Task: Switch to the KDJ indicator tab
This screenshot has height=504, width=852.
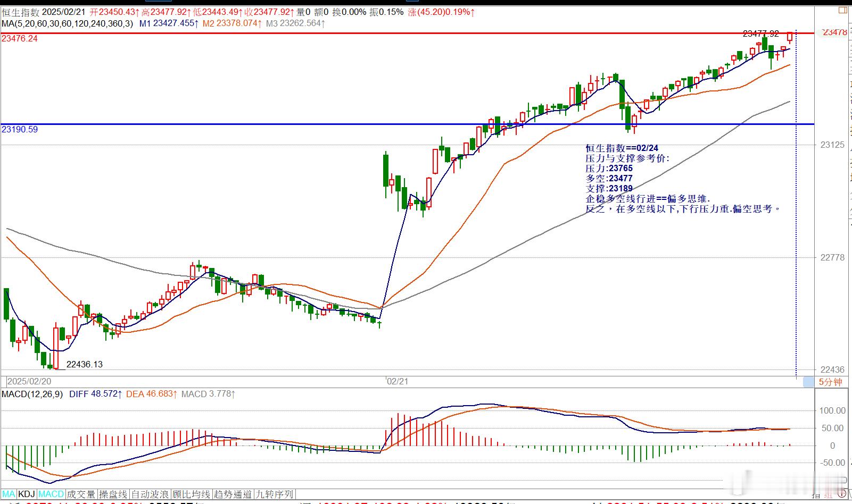Action: point(27,494)
